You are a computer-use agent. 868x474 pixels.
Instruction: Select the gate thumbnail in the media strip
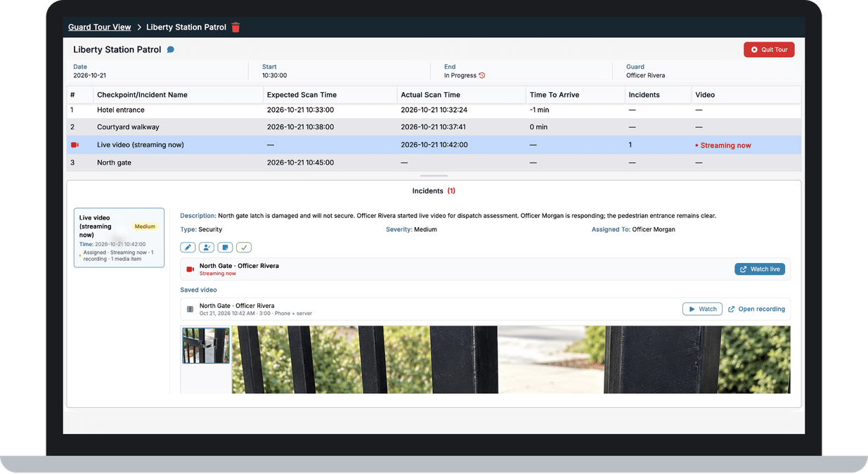point(206,345)
